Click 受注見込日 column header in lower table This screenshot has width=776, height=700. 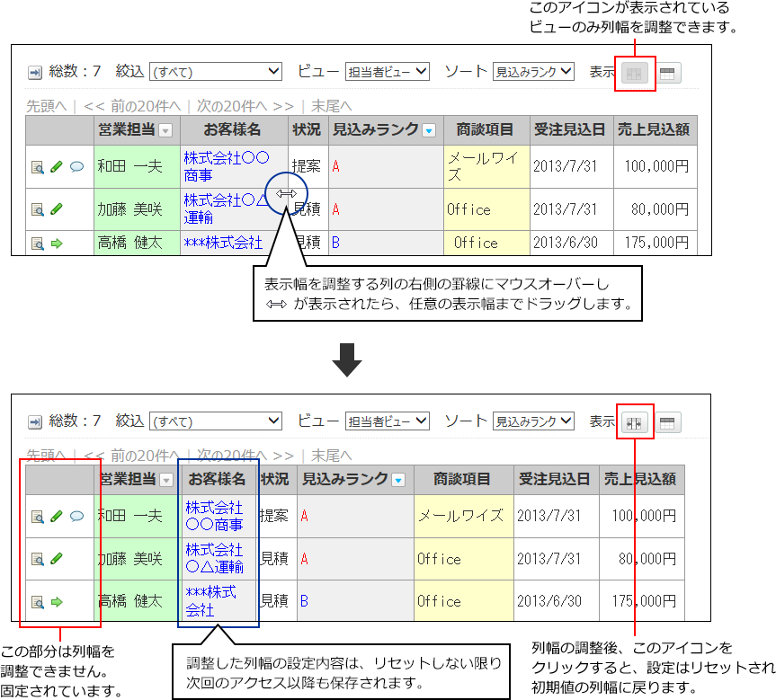(557, 479)
